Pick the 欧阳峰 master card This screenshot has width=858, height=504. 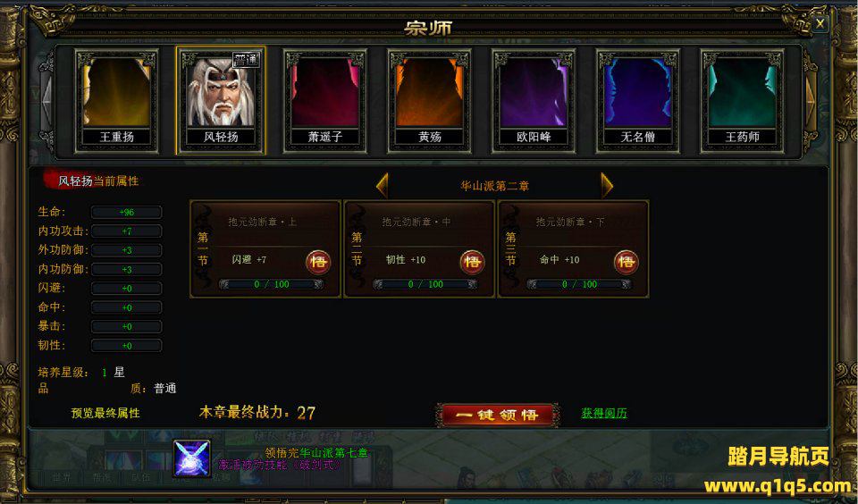tap(534, 101)
